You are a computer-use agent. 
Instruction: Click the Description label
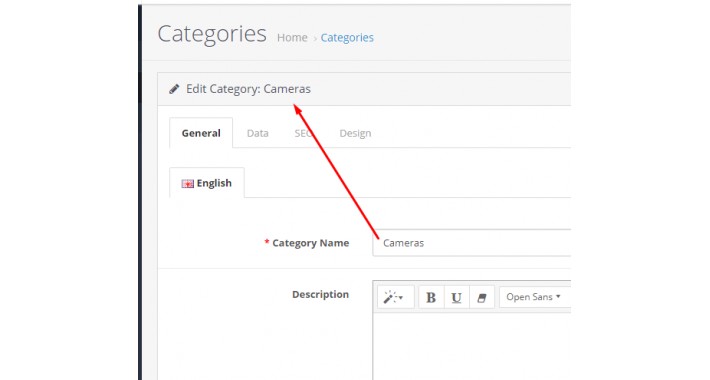(321, 294)
